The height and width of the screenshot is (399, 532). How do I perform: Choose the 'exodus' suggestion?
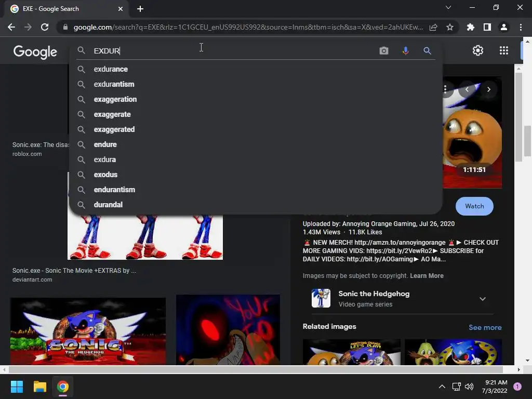pyautogui.click(x=256, y=175)
